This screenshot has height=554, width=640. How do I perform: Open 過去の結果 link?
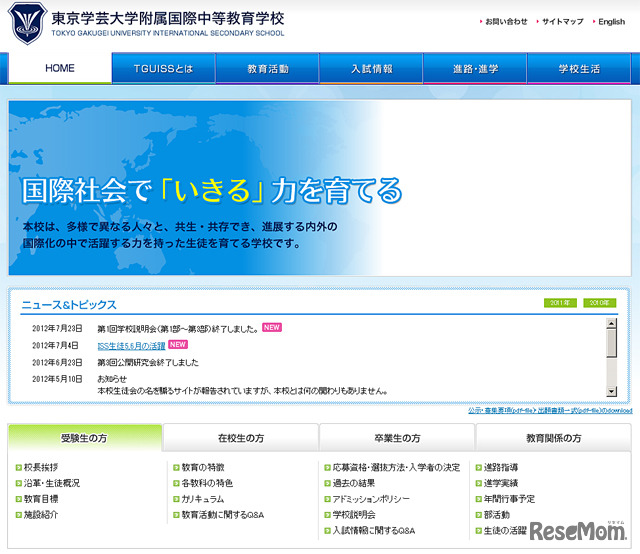[x=353, y=483]
